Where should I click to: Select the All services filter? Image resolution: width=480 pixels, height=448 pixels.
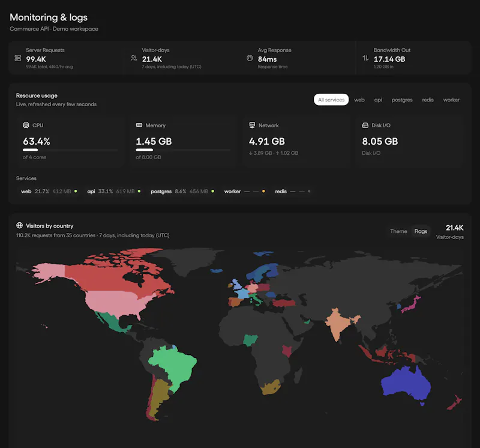(x=331, y=100)
